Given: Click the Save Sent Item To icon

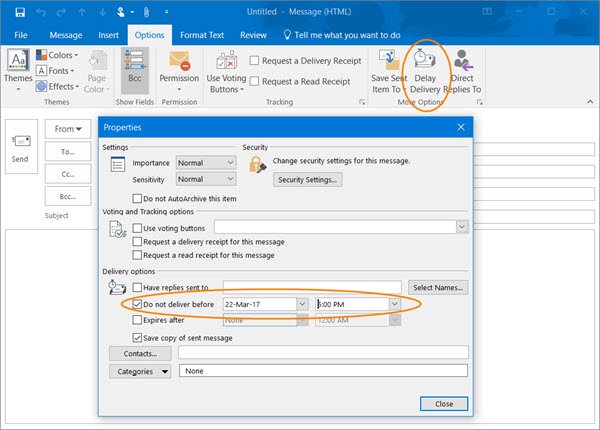Looking at the screenshot, I should pos(387,62).
